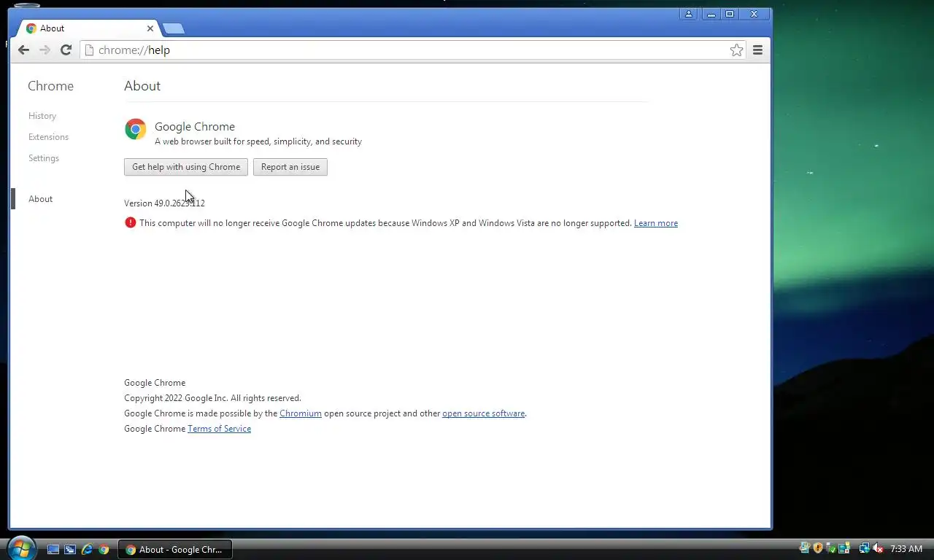Select the About tab

(x=89, y=28)
